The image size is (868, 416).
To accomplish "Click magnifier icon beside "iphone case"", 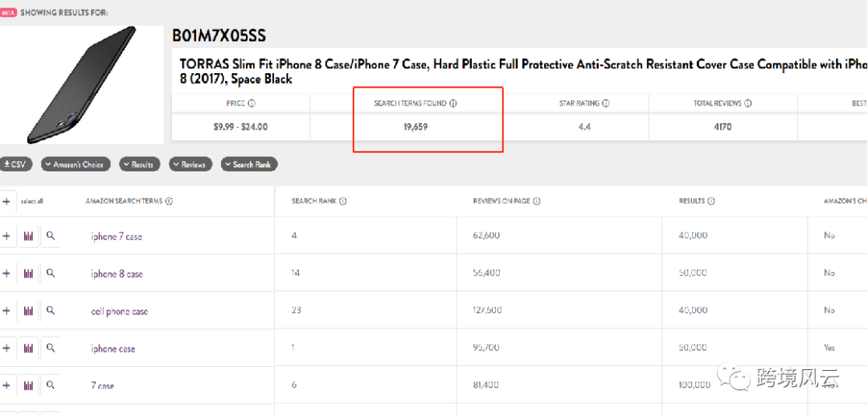I will [51, 348].
